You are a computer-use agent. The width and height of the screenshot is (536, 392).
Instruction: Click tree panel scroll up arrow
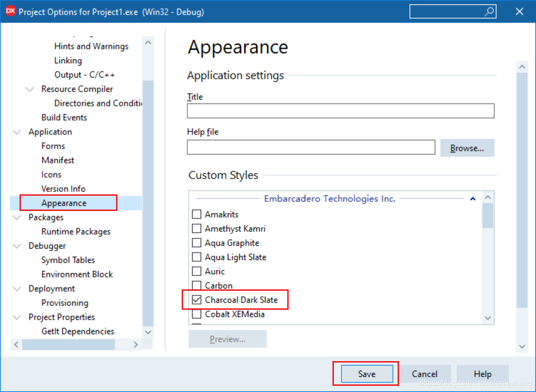pos(148,43)
